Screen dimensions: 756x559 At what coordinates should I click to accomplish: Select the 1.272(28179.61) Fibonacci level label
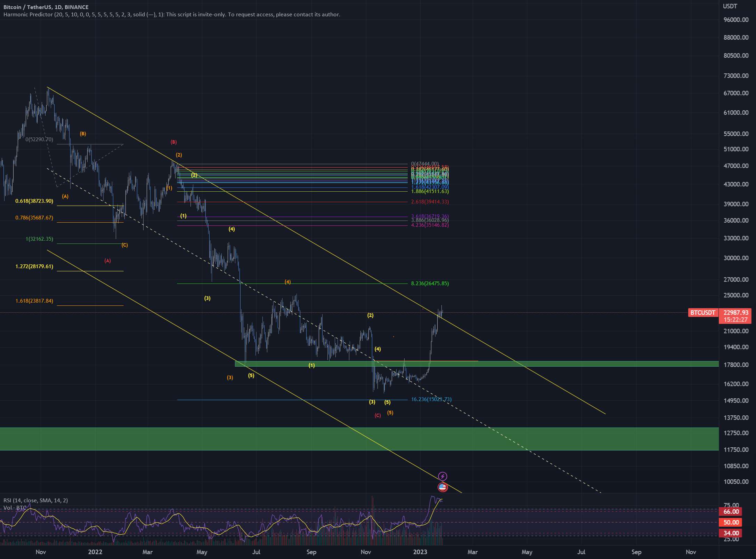(34, 266)
